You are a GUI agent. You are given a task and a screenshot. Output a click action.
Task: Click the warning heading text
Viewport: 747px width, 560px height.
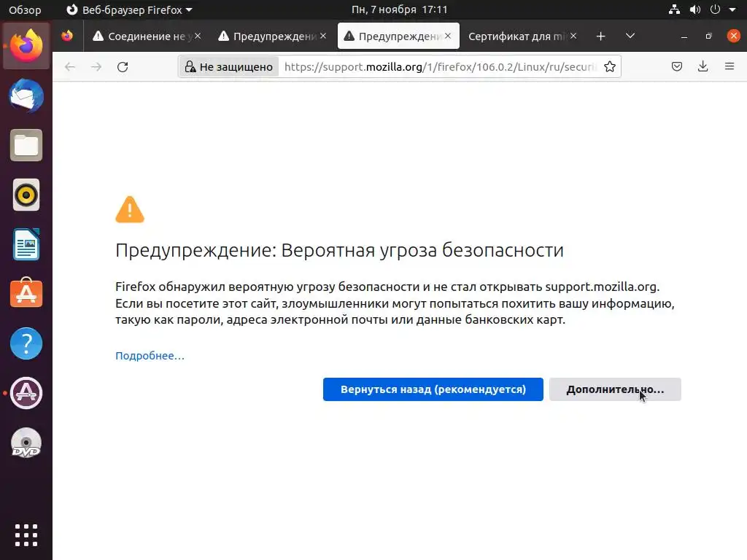[339, 250]
